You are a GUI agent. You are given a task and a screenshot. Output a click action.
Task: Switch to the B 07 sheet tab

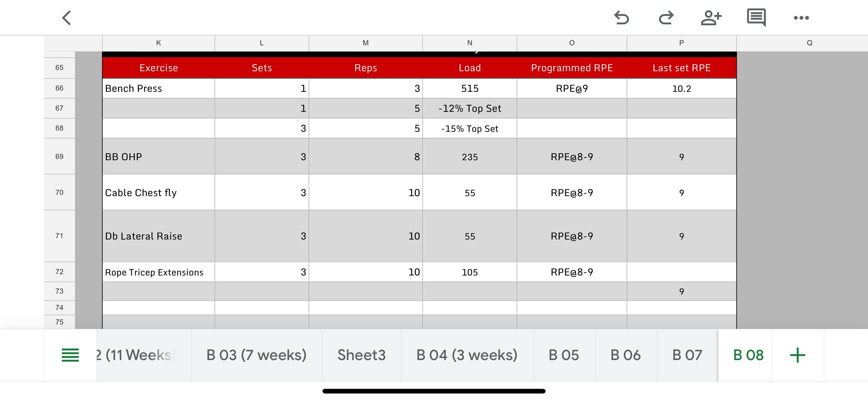tap(687, 355)
